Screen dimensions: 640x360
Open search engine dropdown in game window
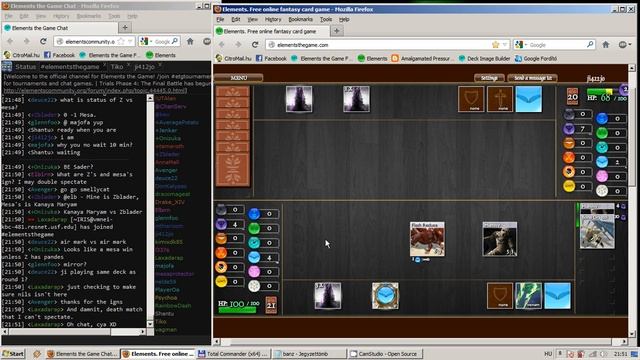click(x=521, y=44)
